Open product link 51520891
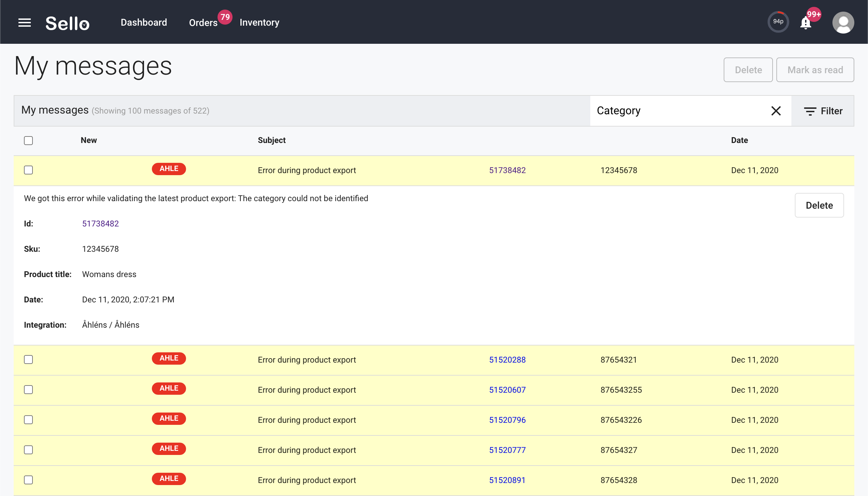 [x=507, y=480]
